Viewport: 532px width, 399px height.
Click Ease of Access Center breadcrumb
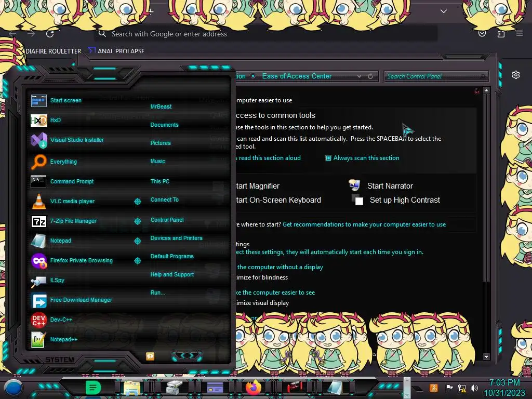[297, 76]
